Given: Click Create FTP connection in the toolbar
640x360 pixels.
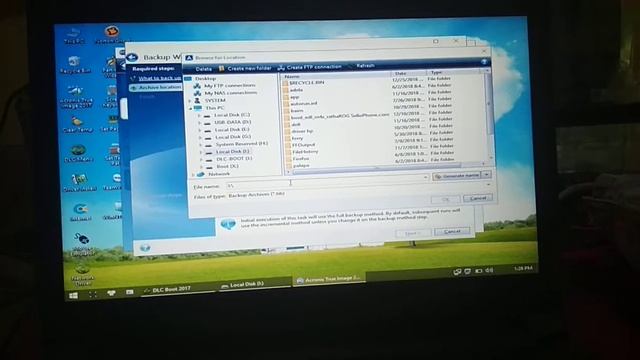Looking at the screenshot, I should (310, 67).
